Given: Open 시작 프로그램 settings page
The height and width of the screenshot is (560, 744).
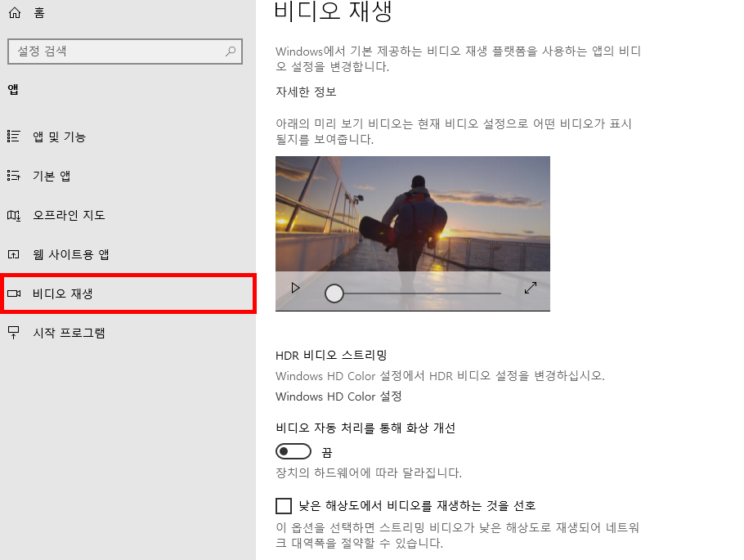Looking at the screenshot, I should point(128,333).
